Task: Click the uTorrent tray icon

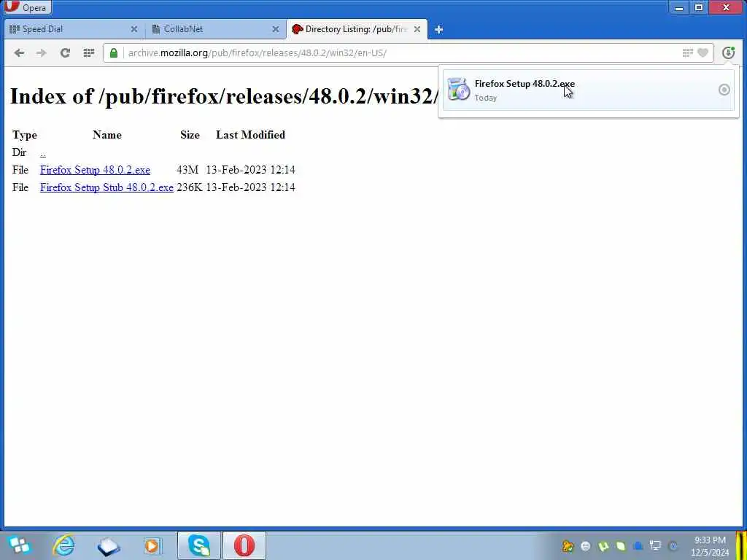Action: point(603,547)
